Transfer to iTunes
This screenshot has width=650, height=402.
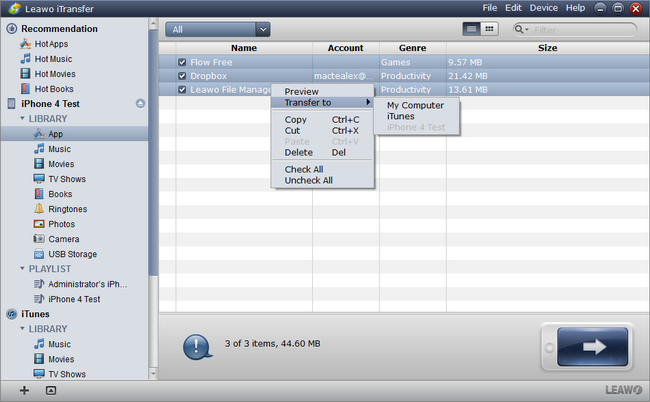click(400, 116)
